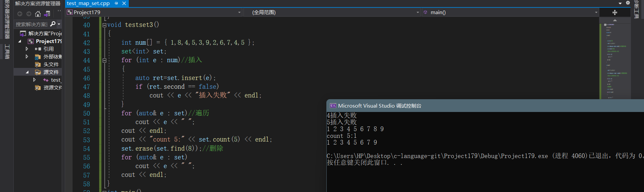Click line number 46 in the margin
Viewport: 644px width, 192px height.
coord(87,78)
